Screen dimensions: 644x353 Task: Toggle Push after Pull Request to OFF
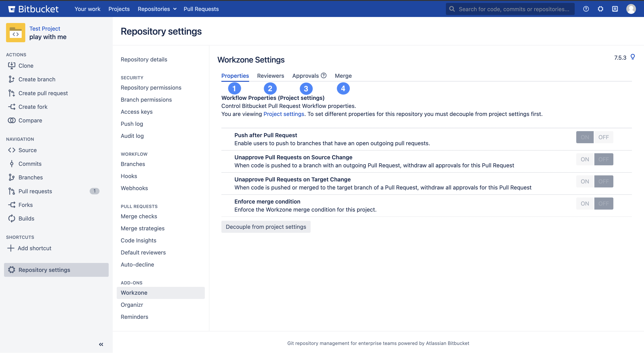click(604, 137)
